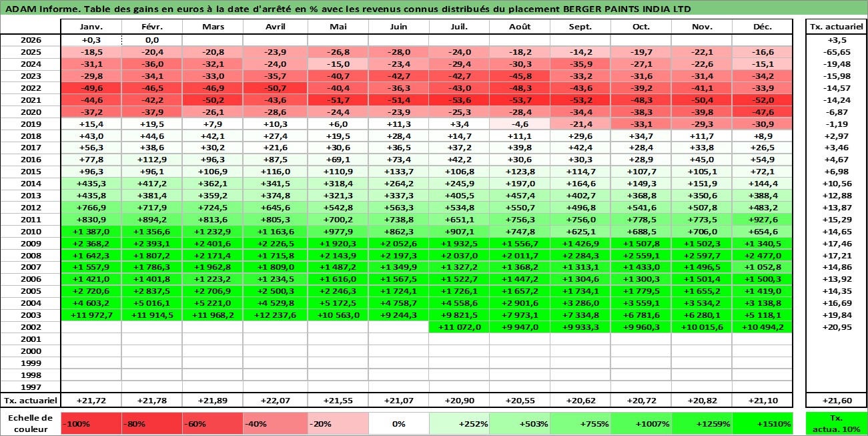Click the -65,65 actuarial rate cell
The width and height of the screenshot is (868, 436).
[x=836, y=52]
